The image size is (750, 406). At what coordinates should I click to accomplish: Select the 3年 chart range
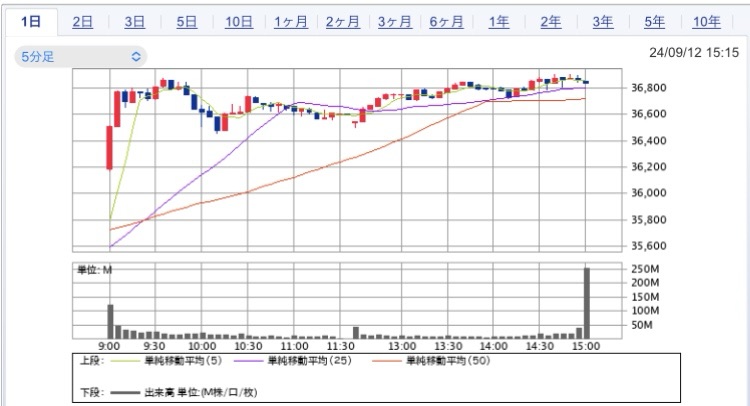coord(603,22)
